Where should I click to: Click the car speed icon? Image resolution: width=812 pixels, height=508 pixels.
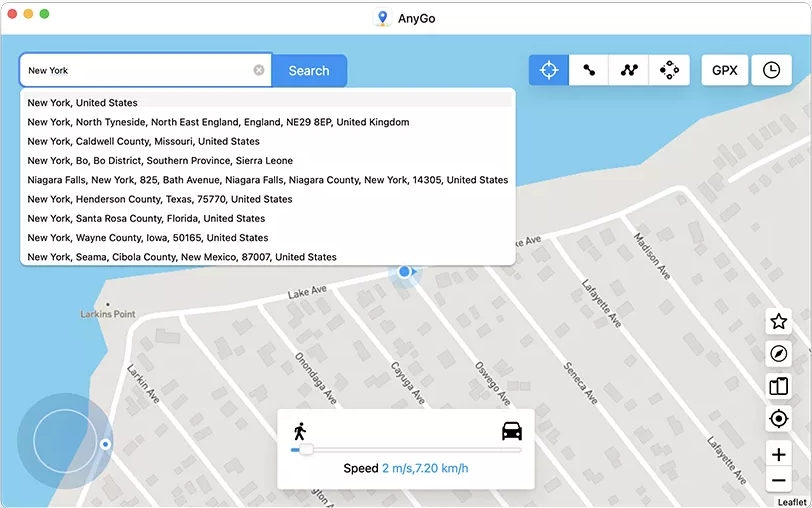[512, 431]
